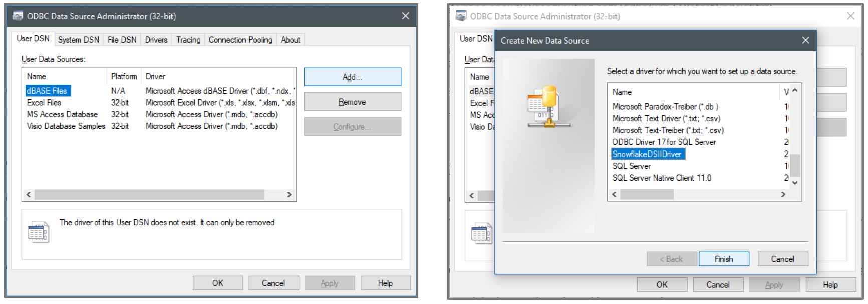
Task: Click Finish in Create New Data Source
Action: pyautogui.click(x=724, y=259)
